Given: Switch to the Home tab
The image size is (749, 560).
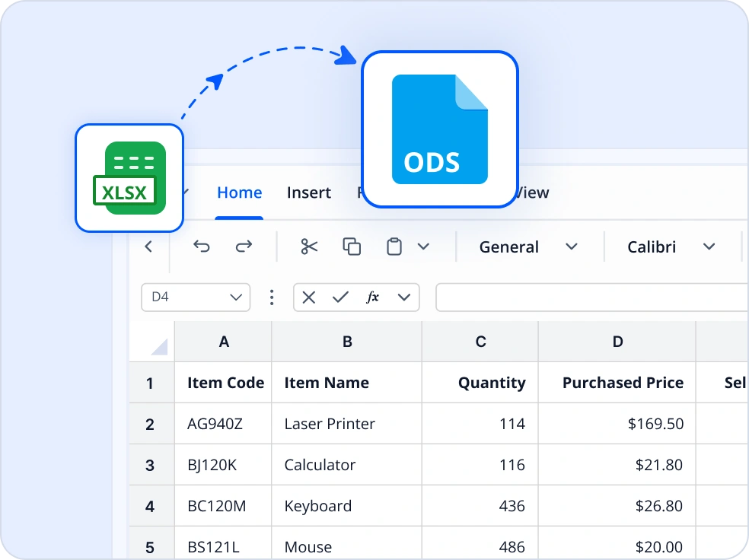Looking at the screenshot, I should coord(239,192).
